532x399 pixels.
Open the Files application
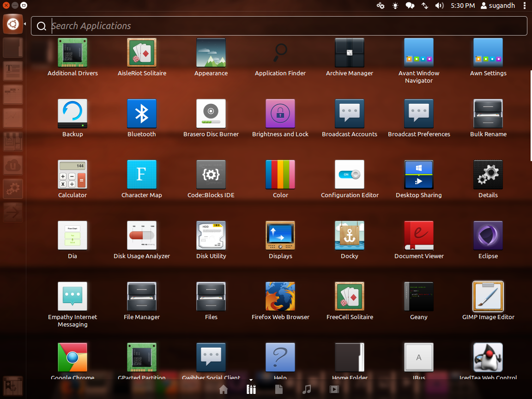pyautogui.click(x=211, y=296)
